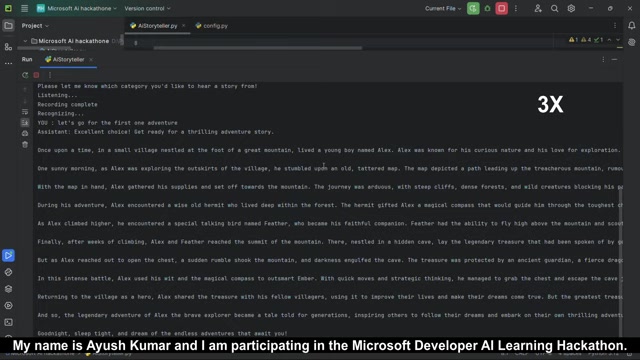
Task: Open IDE settings gear
Action: click(x=571, y=8)
